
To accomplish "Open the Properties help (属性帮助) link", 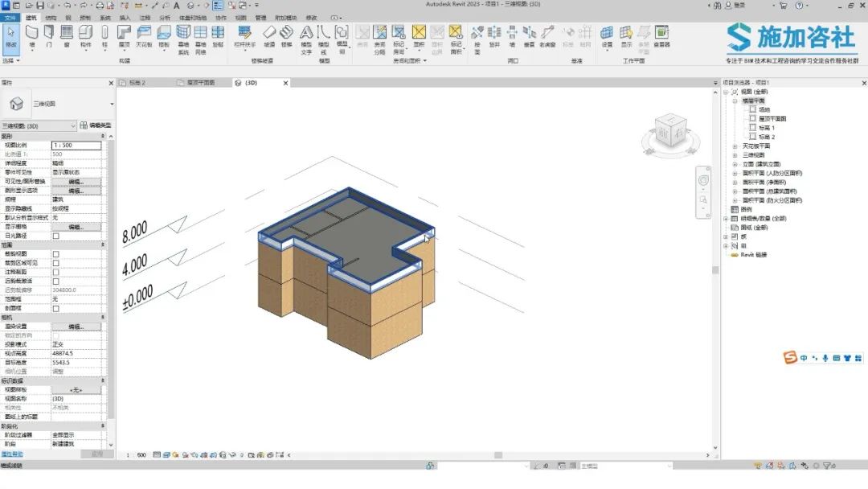I will (x=12, y=454).
